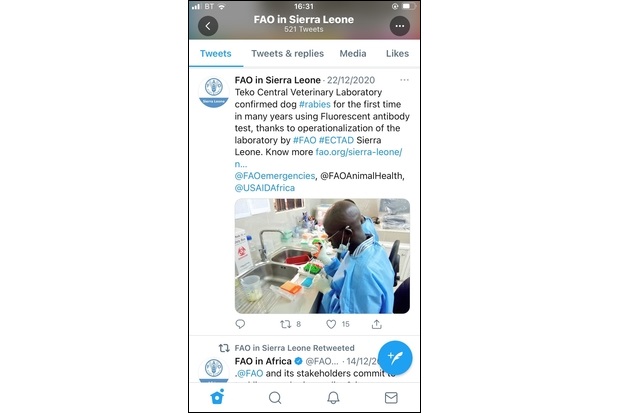620x413 pixels.
Task: Switch to the Likes tab
Action: tap(397, 53)
